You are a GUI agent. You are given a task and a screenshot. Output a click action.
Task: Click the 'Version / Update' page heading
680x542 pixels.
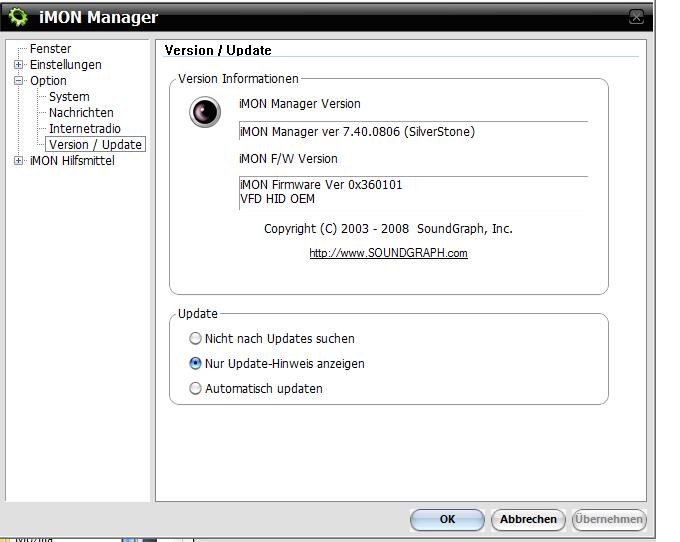[218, 50]
